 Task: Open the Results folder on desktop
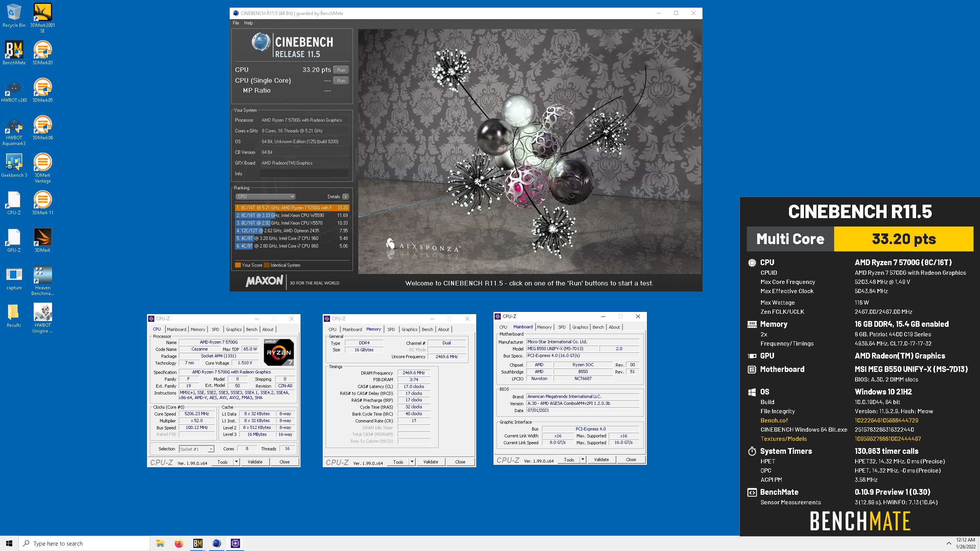14,315
